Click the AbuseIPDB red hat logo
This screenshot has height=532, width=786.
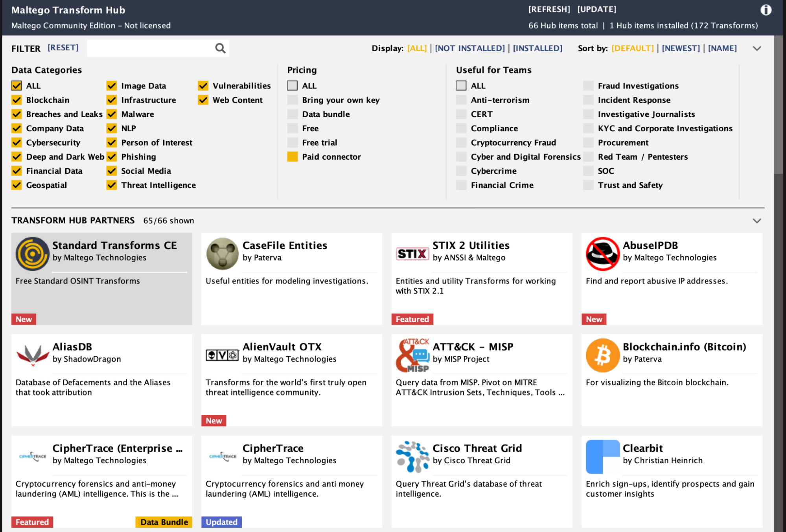coord(602,254)
